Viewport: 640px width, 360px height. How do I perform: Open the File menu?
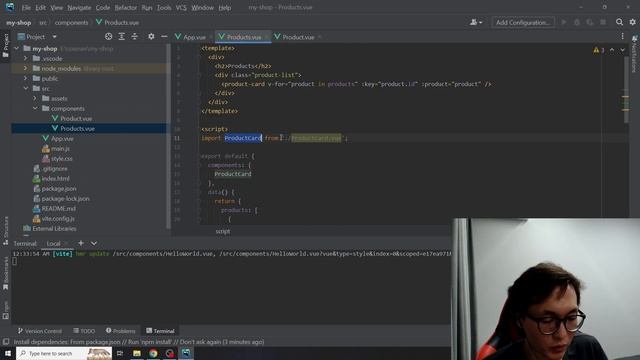click(26, 7)
